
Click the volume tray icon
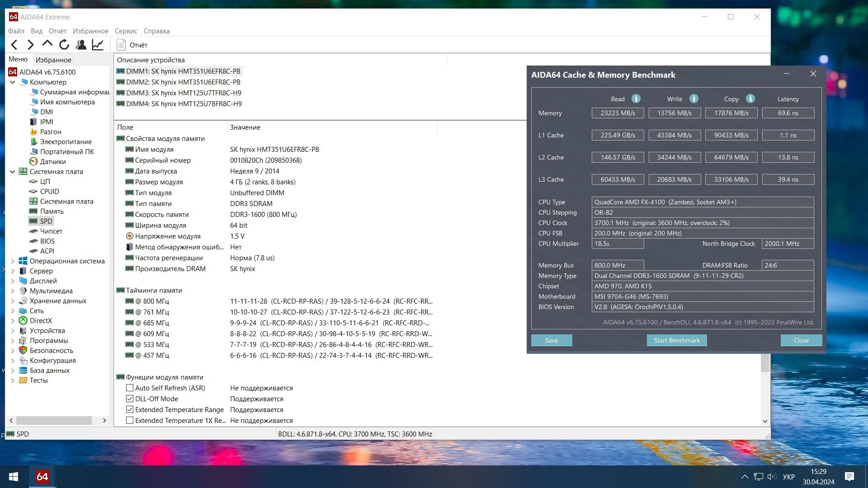(771, 477)
